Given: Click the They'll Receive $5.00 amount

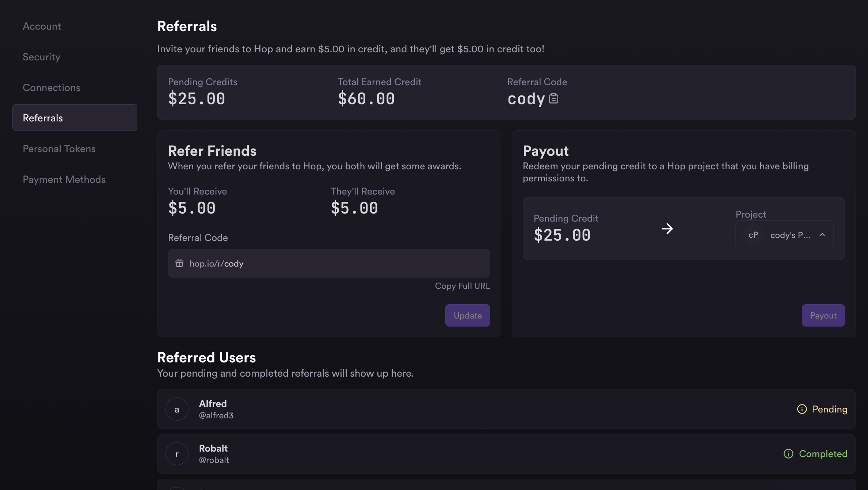Looking at the screenshot, I should tap(354, 208).
